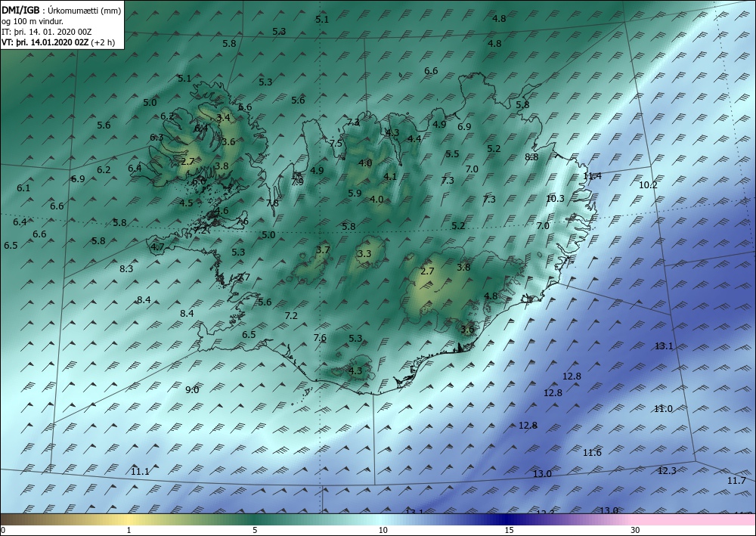The width and height of the screenshot is (756, 536).
Task: Click the 11.1 value in the southwest ocean
Action: click(x=140, y=472)
